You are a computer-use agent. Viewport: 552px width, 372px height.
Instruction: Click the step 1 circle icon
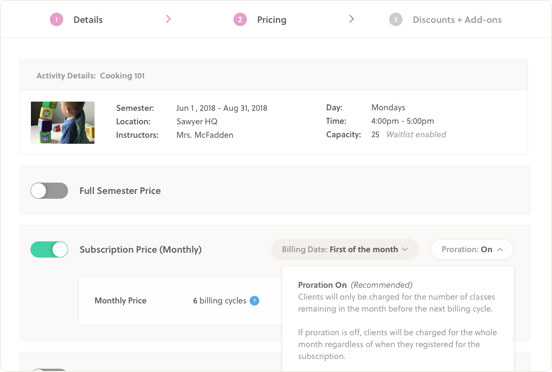(x=56, y=19)
